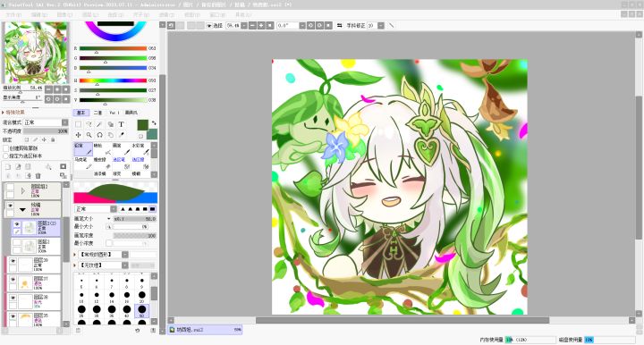Rotate the view clockwise in top toolbar
The image size is (644, 345).
(x=319, y=25)
